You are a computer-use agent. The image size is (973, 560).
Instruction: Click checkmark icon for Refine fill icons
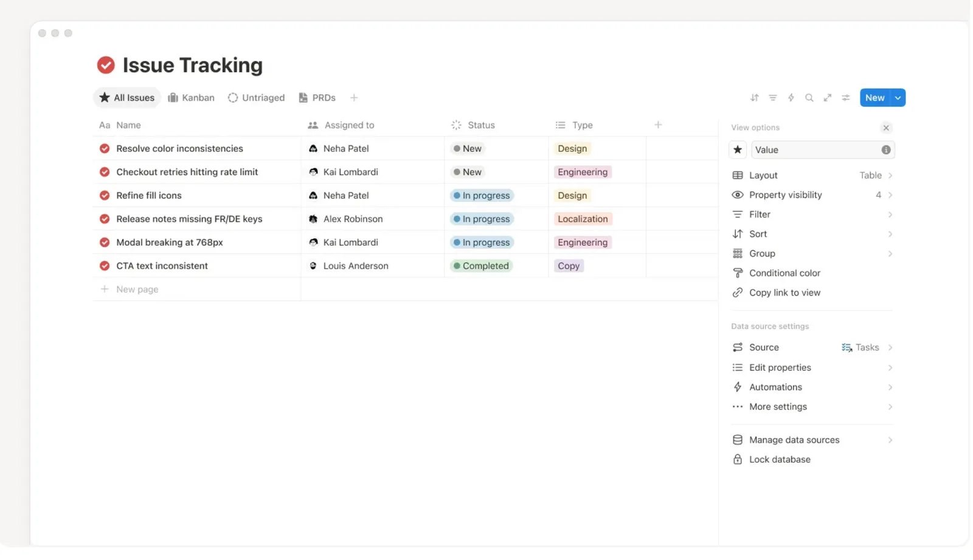coord(105,195)
